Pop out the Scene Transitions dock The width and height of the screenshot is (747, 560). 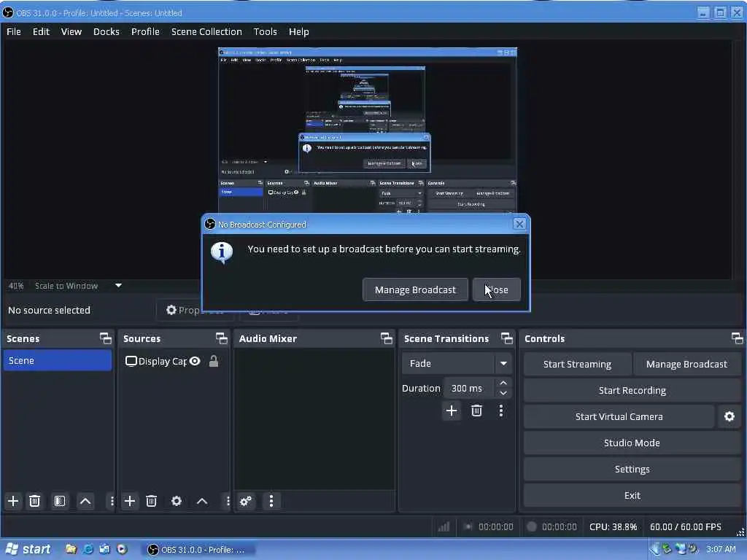tap(507, 338)
